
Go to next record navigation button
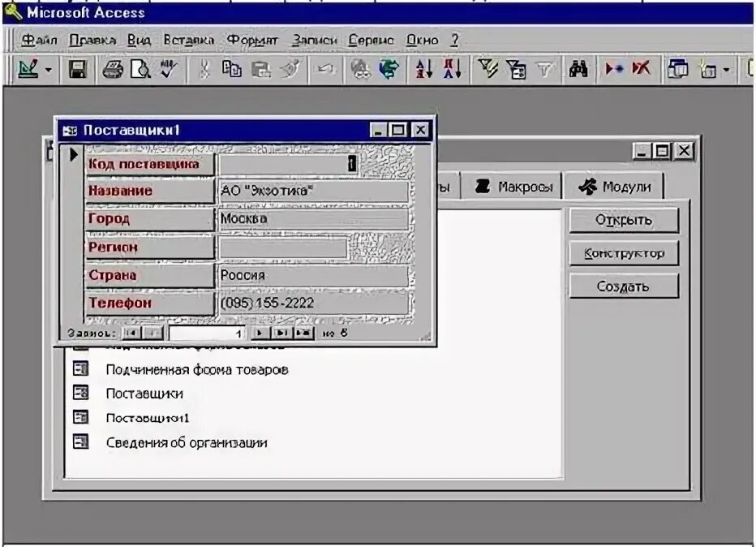click(259, 333)
